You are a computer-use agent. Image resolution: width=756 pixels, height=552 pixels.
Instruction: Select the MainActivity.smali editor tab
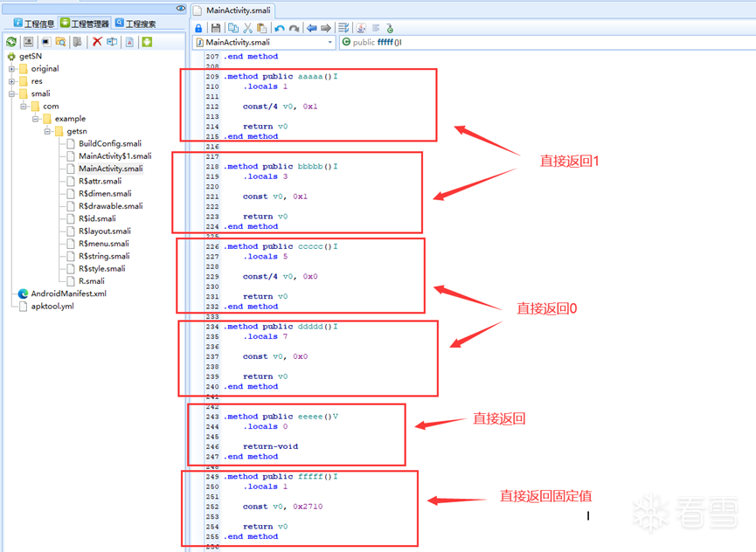(x=233, y=10)
